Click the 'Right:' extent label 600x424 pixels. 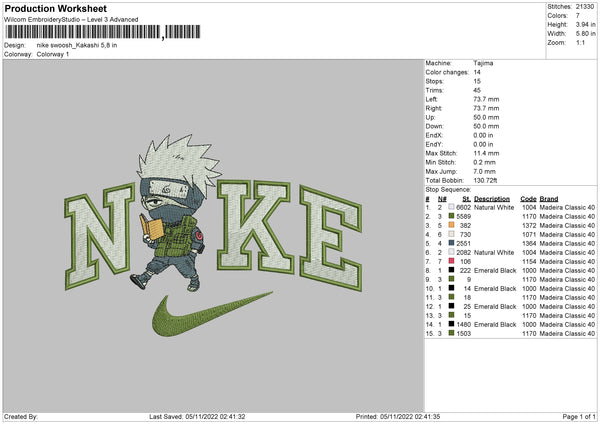[x=434, y=108]
